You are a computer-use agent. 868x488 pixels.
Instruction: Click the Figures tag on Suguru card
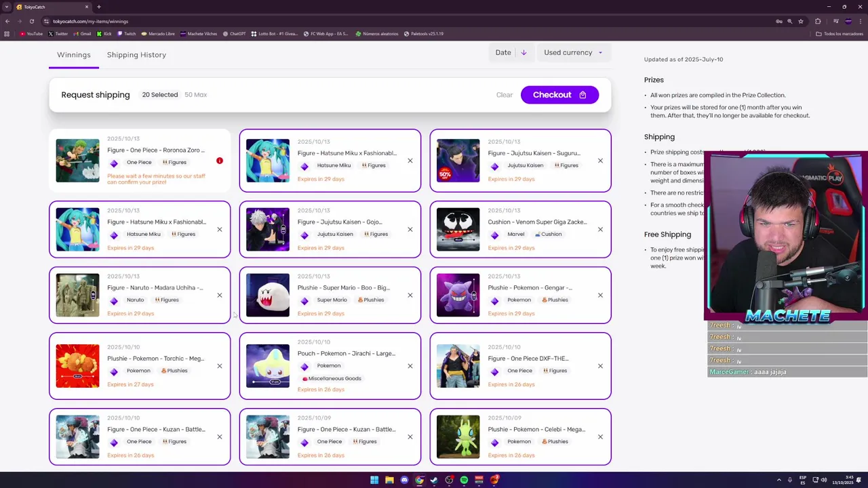click(566, 165)
